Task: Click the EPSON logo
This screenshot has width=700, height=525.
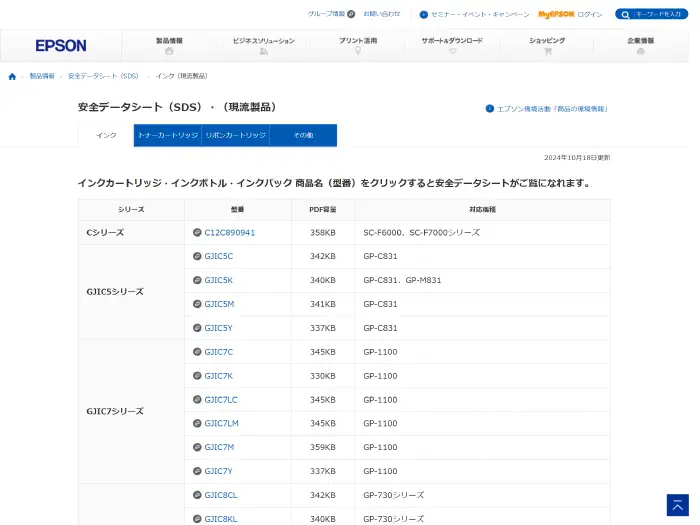Action: (61, 46)
